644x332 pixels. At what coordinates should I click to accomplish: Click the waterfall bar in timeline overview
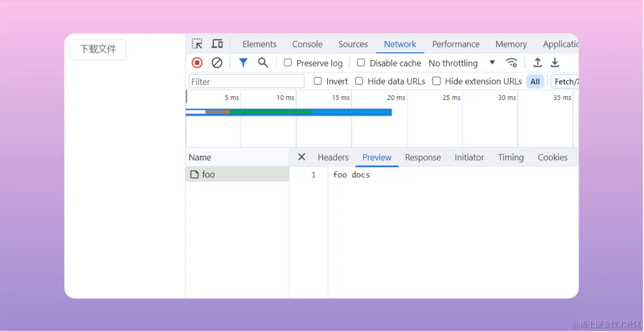click(289, 112)
